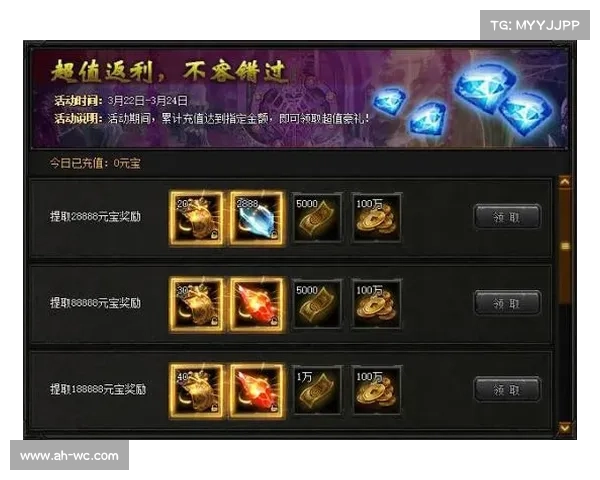This screenshot has width=600, height=480.
Task: Claim the 88888 yuanbao reward with 领取
Action: (x=507, y=304)
